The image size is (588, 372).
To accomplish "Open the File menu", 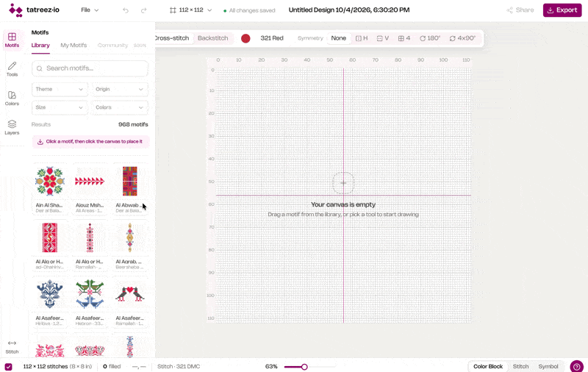I will click(90, 10).
